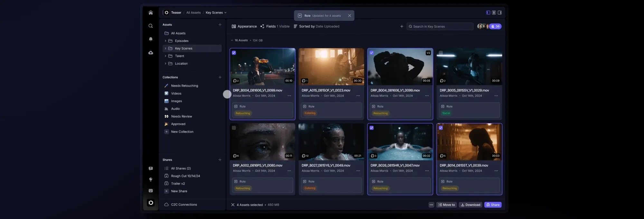Open help feedback icon in rail
Viewport: 644px width, 219px height.
coord(150,168)
